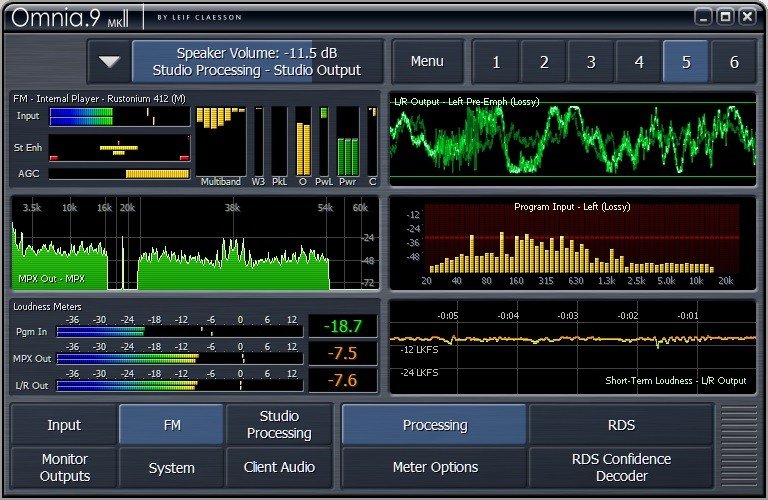Close the Omnia.9 window

[x=747, y=18]
